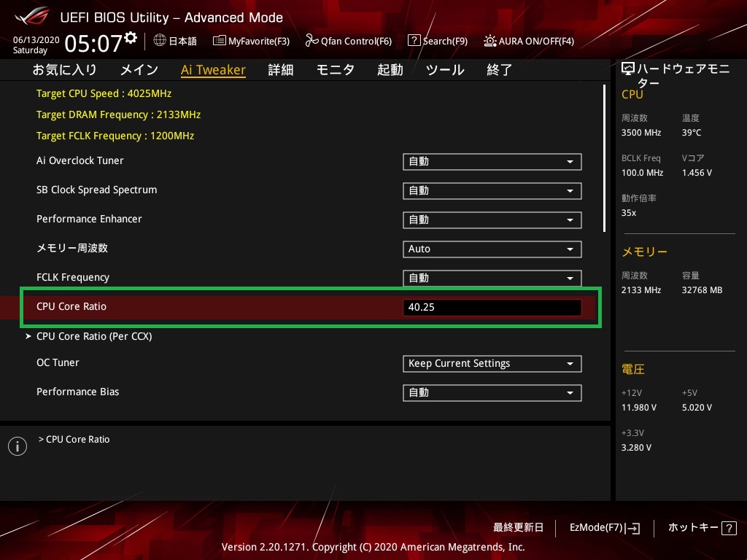The height and width of the screenshot is (560, 747).
Task: Click the CPU Core Ratio value field
Action: point(492,307)
